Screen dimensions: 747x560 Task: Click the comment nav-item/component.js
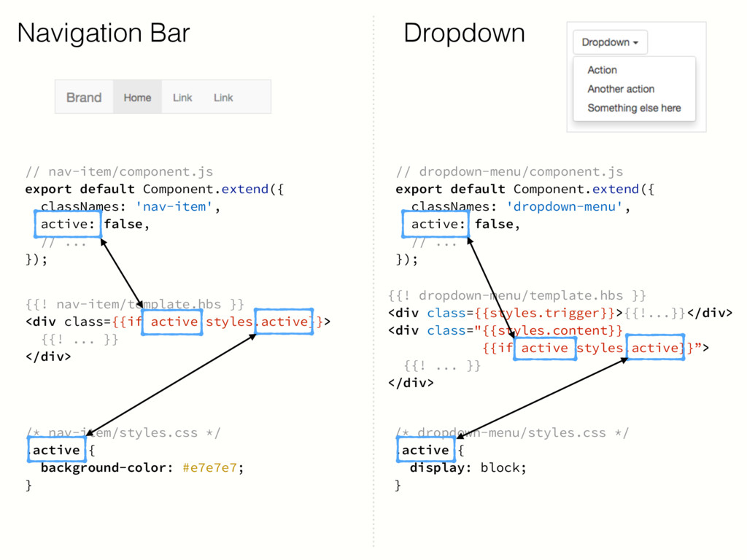click(119, 171)
